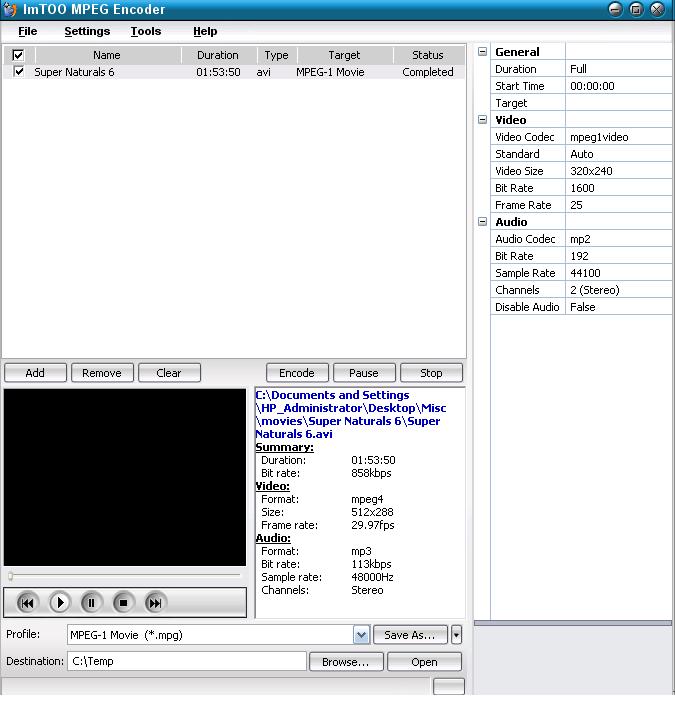Click the Pause encoding button
This screenshot has height=701, width=675.
coord(364,373)
